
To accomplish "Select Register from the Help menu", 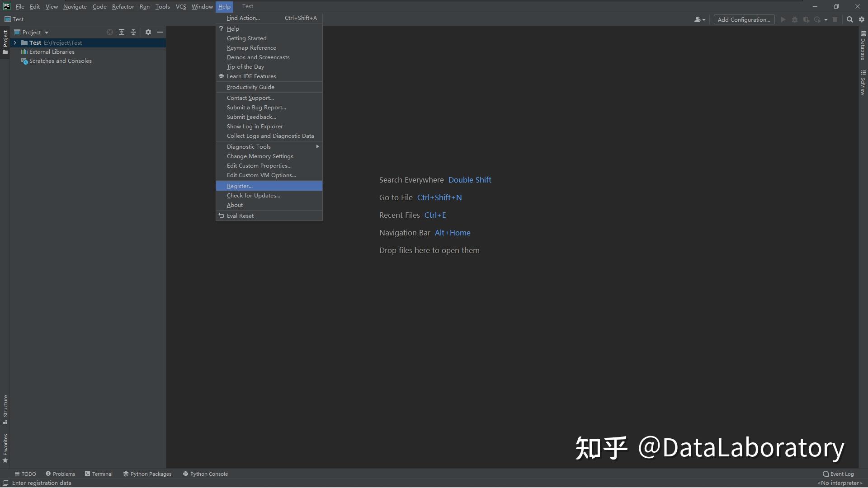I will 240,186.
